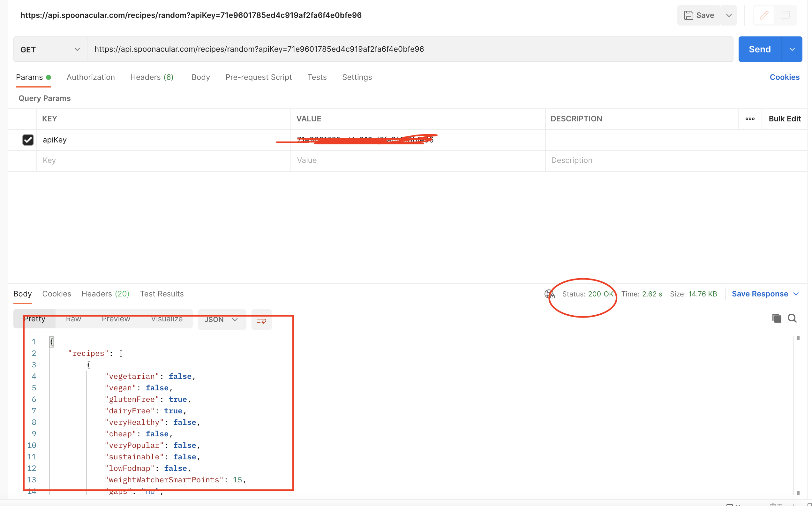
Task: Open the JSON format dropdown
Action: tap(222, 319)
